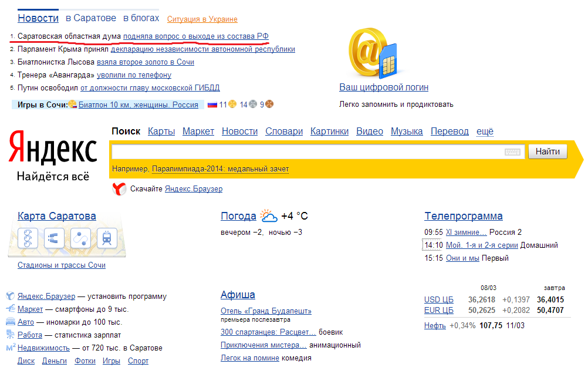Open Картинки search tab
The image size is (588, 374).
click(329, 132)
